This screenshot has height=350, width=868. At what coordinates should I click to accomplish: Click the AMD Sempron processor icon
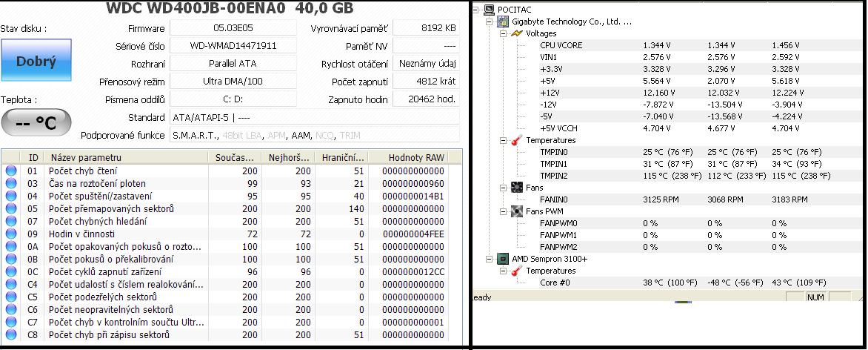point(503,259)
